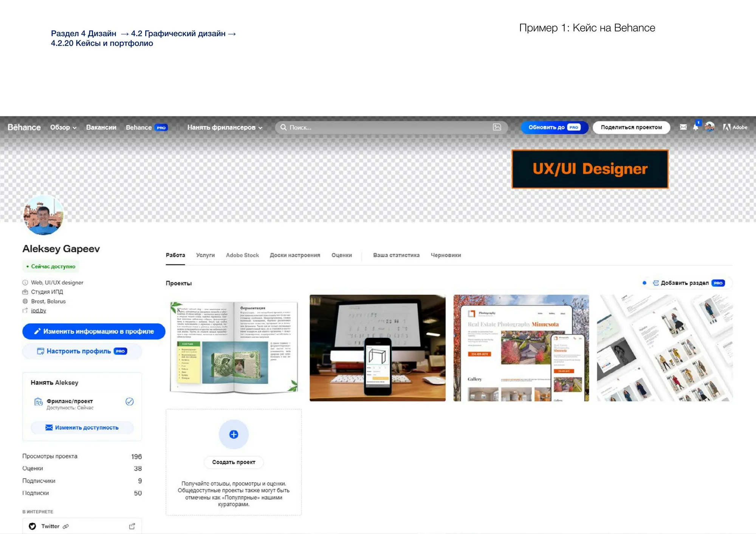Click the Adobe logo
This screenshot has width=756, height=534.
pos(735,127)
